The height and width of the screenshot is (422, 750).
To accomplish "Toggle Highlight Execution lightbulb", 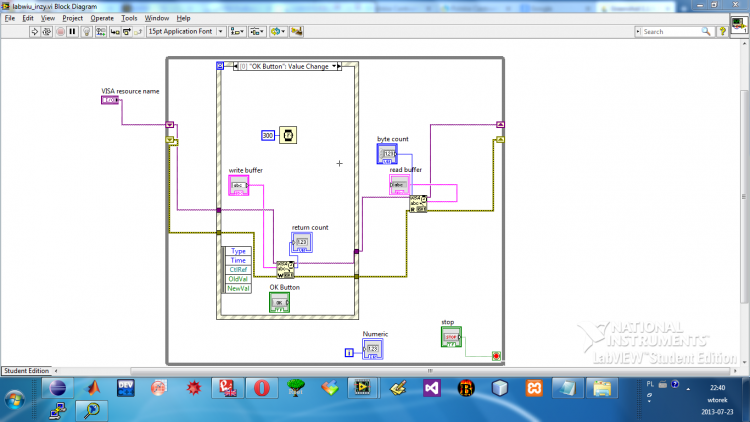I will (x=87, y=32).
